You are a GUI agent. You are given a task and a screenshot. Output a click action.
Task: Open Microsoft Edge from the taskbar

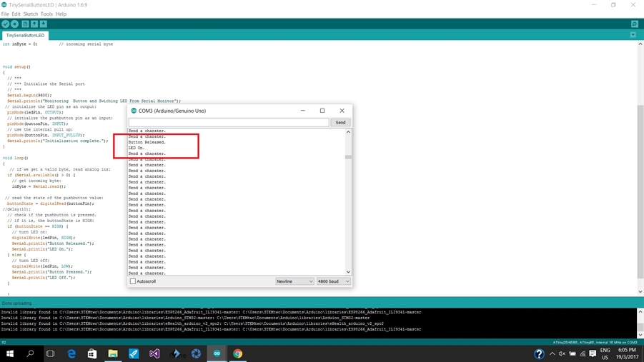tap(71, 353)
